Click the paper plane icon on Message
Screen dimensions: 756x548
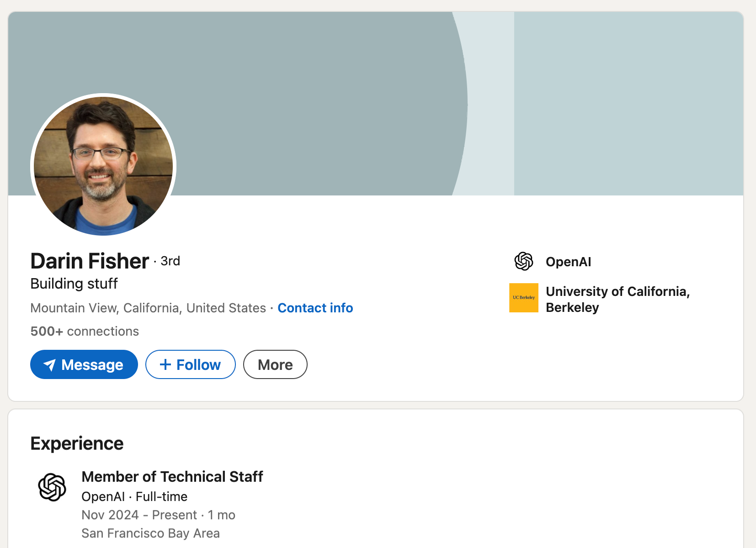(49, 364)
